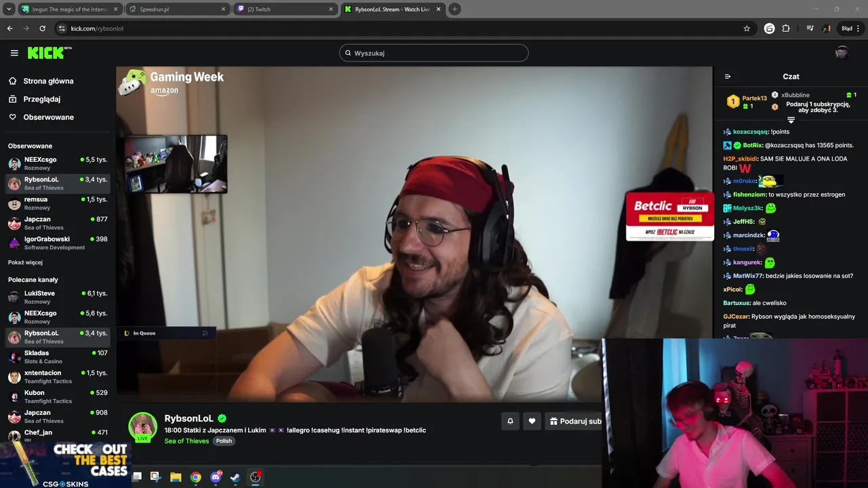The image size is (868, 488).
Task: Close the Speedrun.pl browser tab
Action: coord(223,9)
